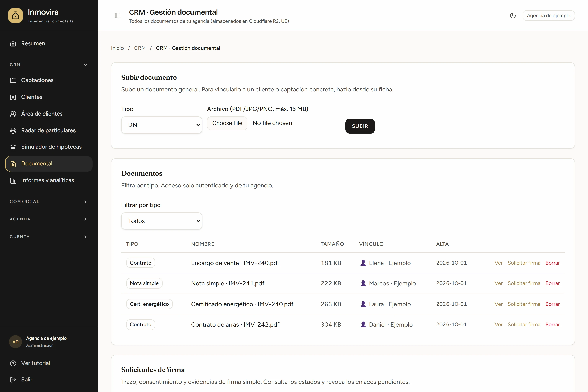Open the Tipo dropdown showing DNI
The image size is (588, 392).
(x=161, y=125)
